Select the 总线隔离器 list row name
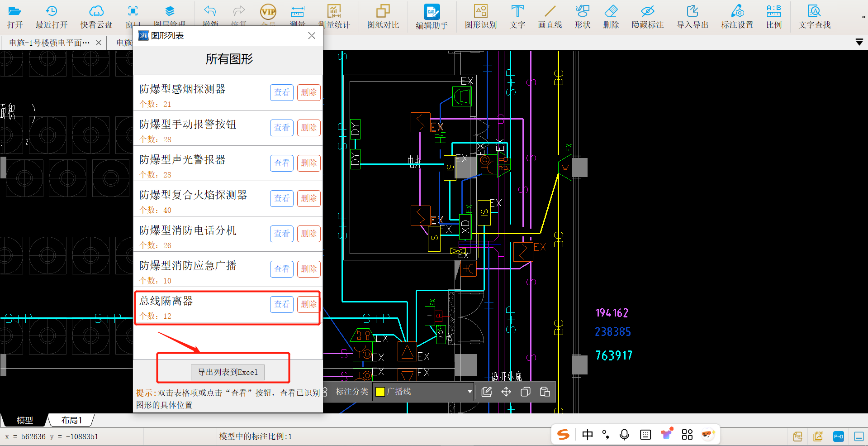 tap(166, 301)
